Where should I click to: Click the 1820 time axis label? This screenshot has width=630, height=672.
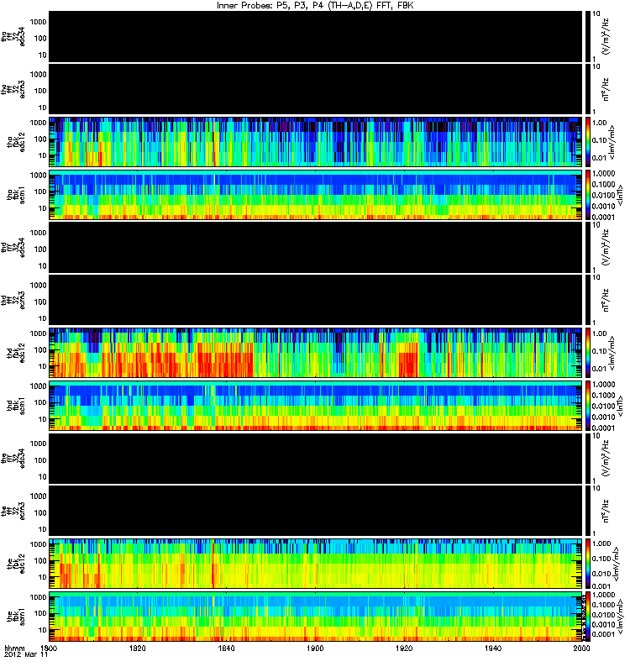138,648
